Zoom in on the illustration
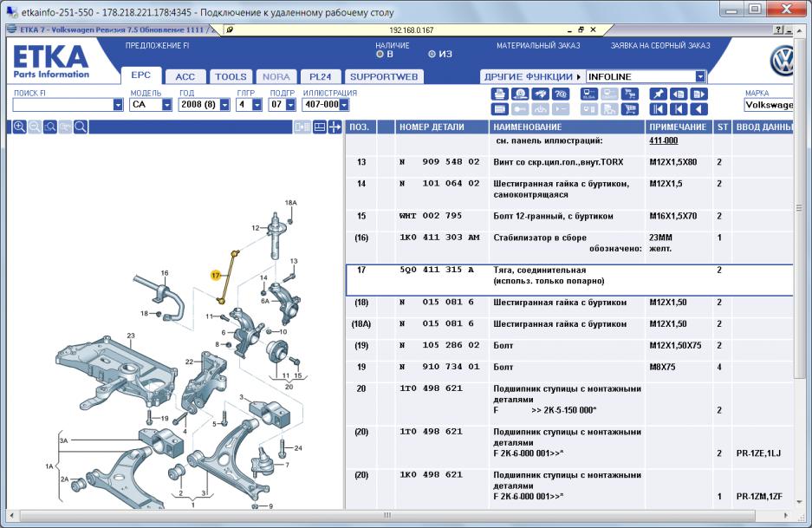 pyautogui.click(x=19, y=127)
